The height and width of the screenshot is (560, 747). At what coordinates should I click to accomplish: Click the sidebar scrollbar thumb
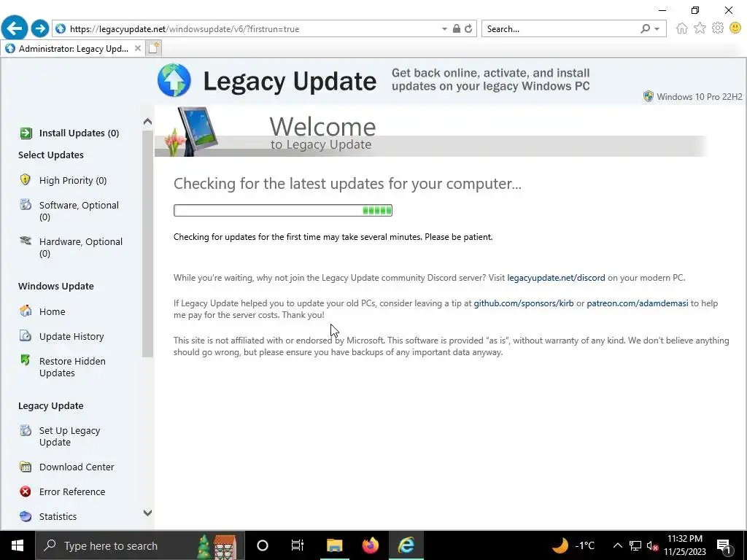pyautogui.click(x=147, y=243)
